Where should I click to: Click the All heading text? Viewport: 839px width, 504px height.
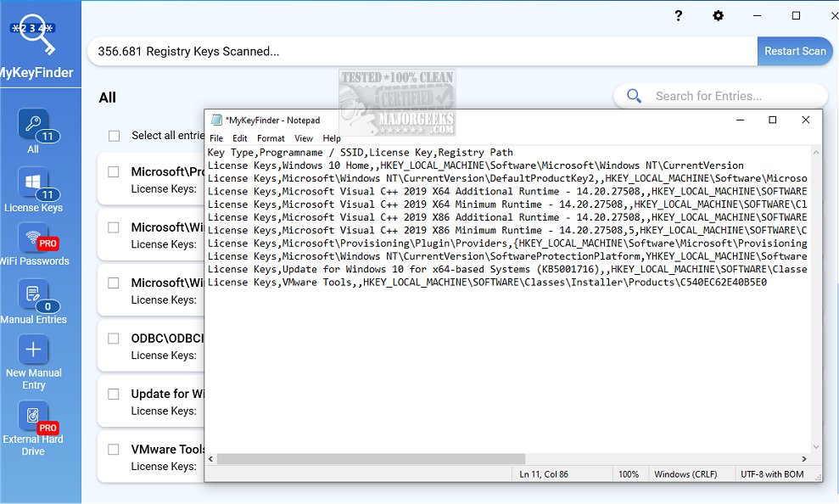pyautogui.click(x=107, y=98)
